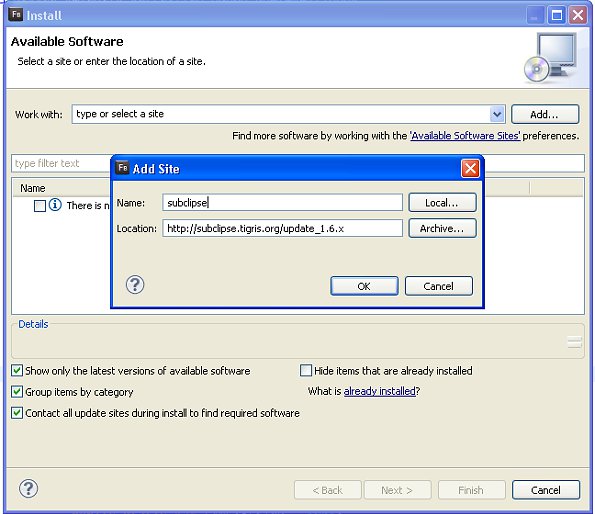The height and width of the screenshot is (514, 595).
Task: Maximize the Install window
Action: tap(556, 15)
